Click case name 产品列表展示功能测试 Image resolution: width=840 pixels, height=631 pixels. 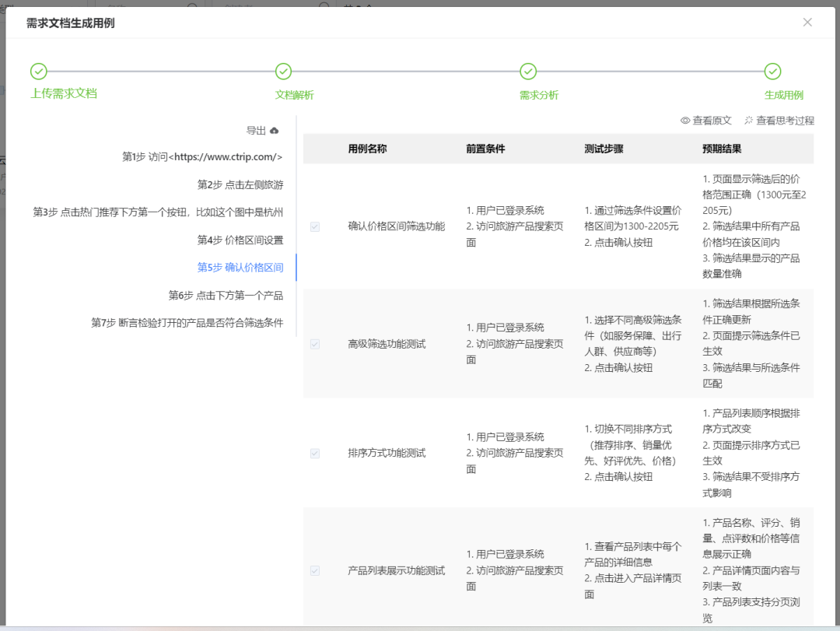click(397, 570)
